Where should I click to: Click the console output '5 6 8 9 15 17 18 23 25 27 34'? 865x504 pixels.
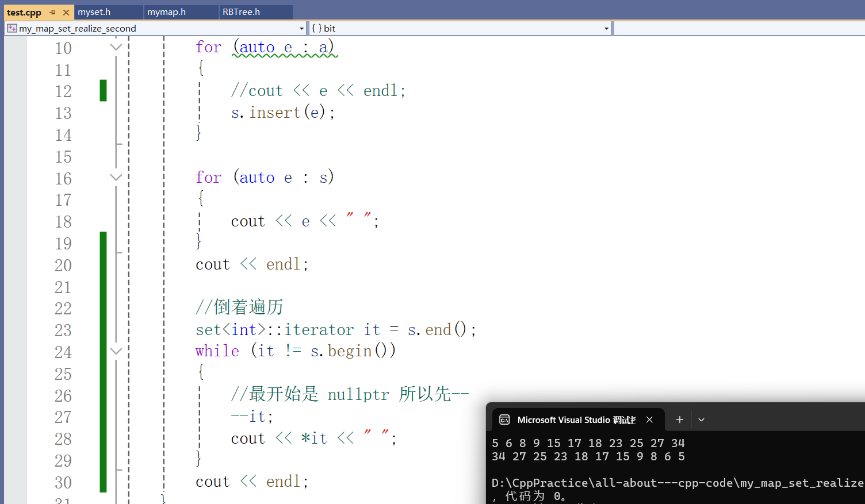click(x=588, y=443)
